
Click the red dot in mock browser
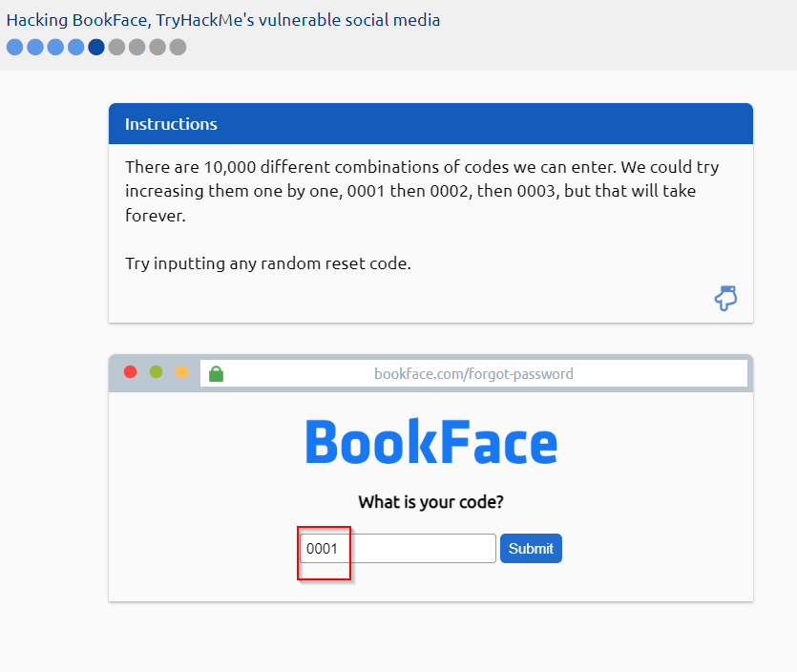[131, 372]
